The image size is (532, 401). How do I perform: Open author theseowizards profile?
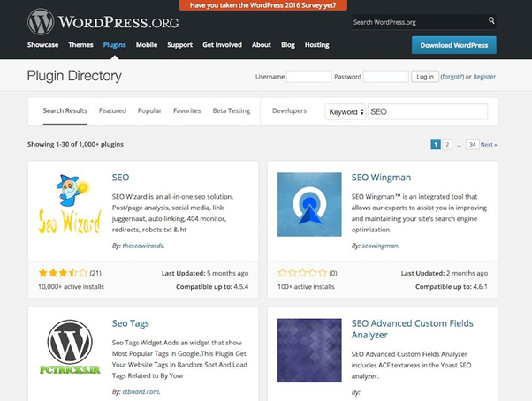click(143, 246)
